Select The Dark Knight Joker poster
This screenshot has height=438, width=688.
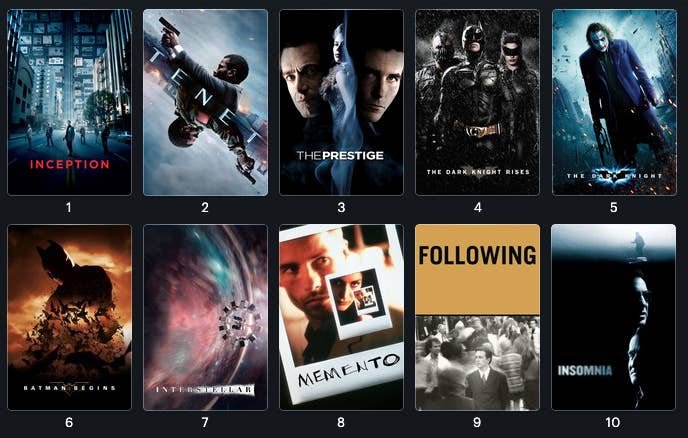coord(614,102)
